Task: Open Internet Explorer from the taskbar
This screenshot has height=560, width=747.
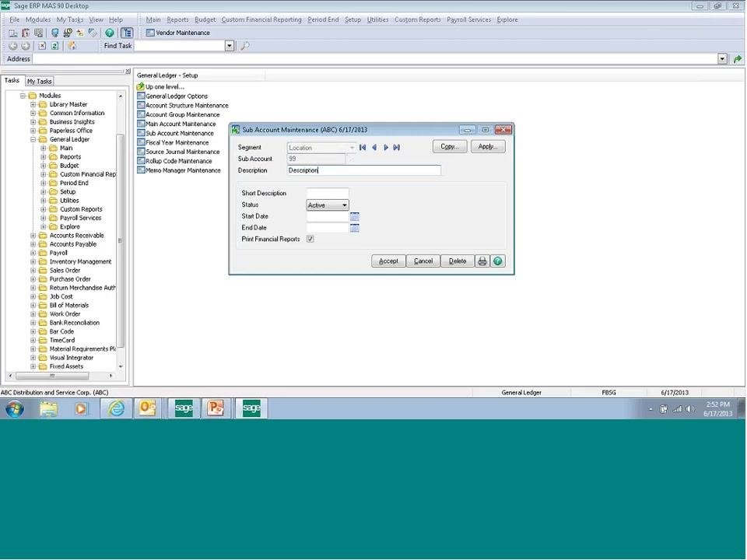Action: [116, 408]
